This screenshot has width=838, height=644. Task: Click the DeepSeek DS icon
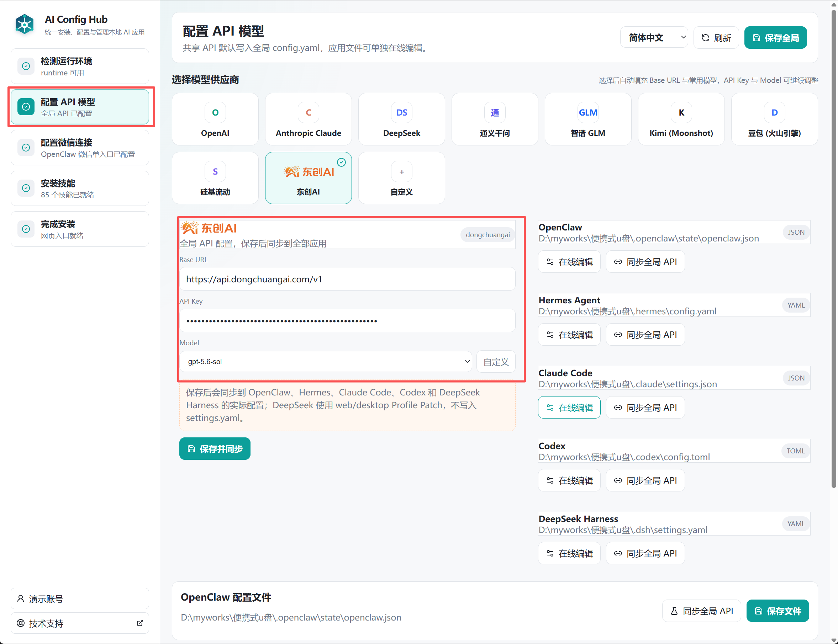401,112
